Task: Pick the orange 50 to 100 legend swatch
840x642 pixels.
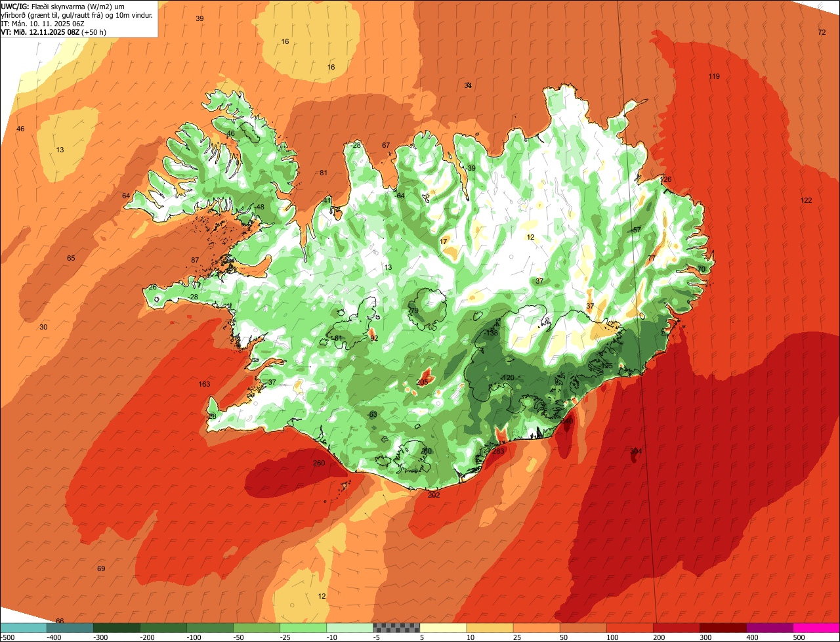Action: [583, 627]
